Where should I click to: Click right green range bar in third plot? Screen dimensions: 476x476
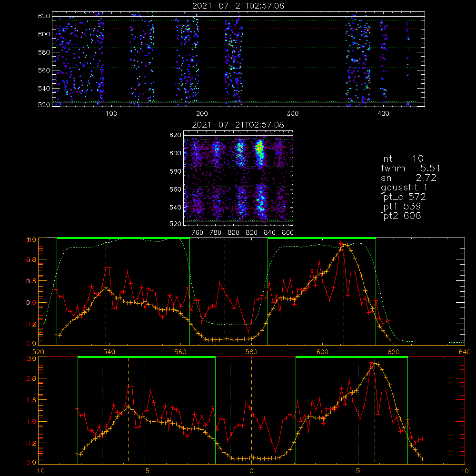(322, 238)
